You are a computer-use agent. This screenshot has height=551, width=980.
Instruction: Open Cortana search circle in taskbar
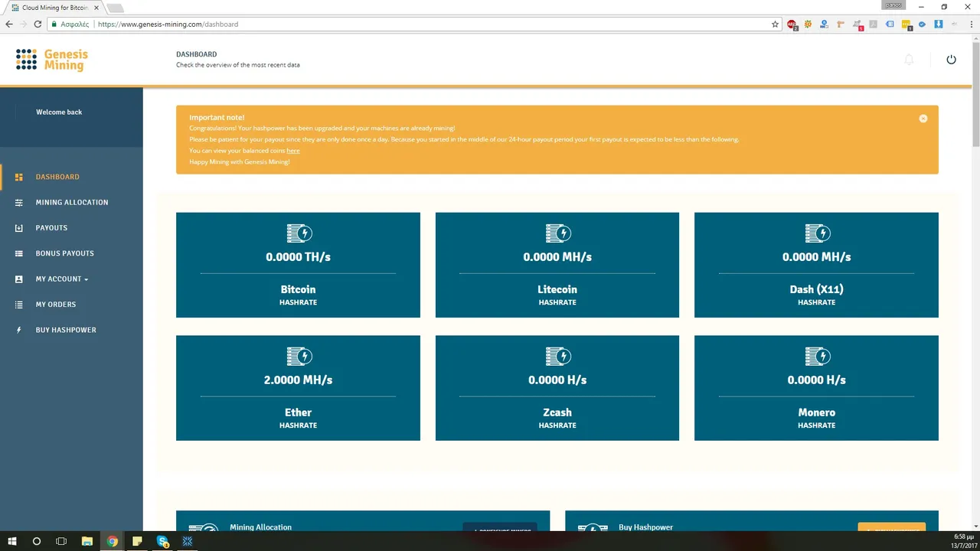point(36,541)
